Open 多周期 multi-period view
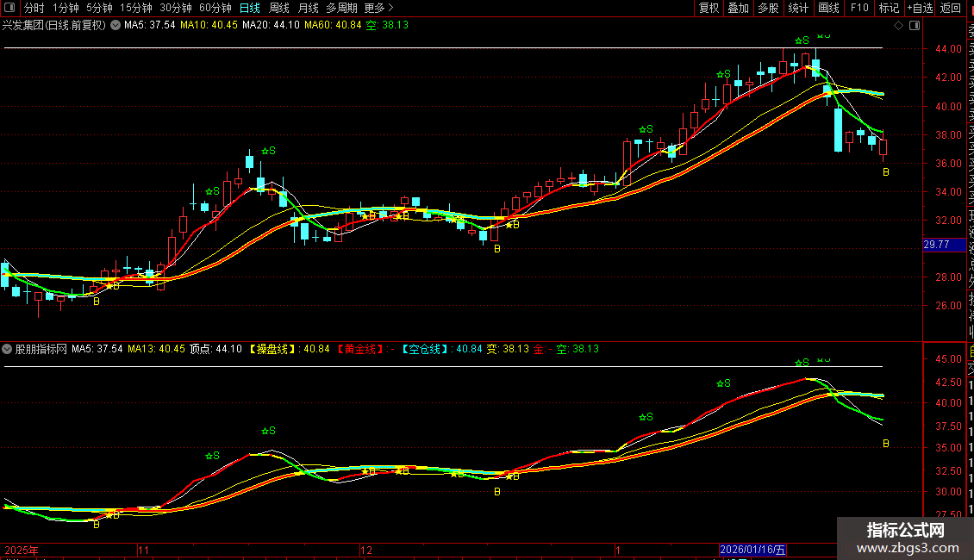Screen dimensions: 974x560 (x=341, y=8)
